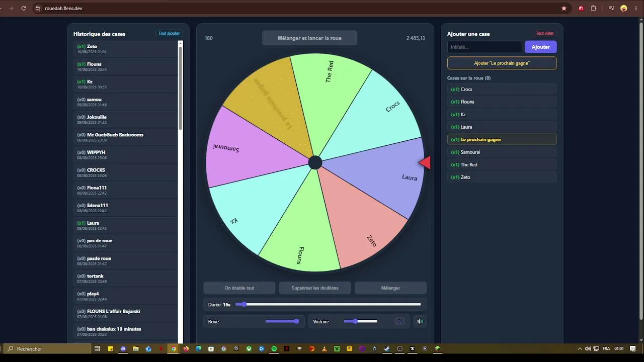Select Laura in wheel cases list
The width and height of the screenshot is (644, 362).
(502, 127)
